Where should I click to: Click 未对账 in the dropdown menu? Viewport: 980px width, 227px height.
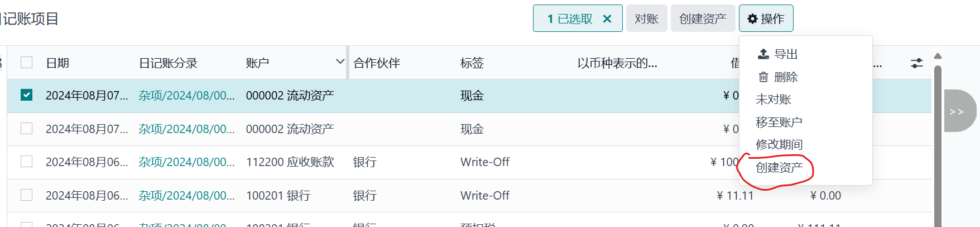coord(774,100)
